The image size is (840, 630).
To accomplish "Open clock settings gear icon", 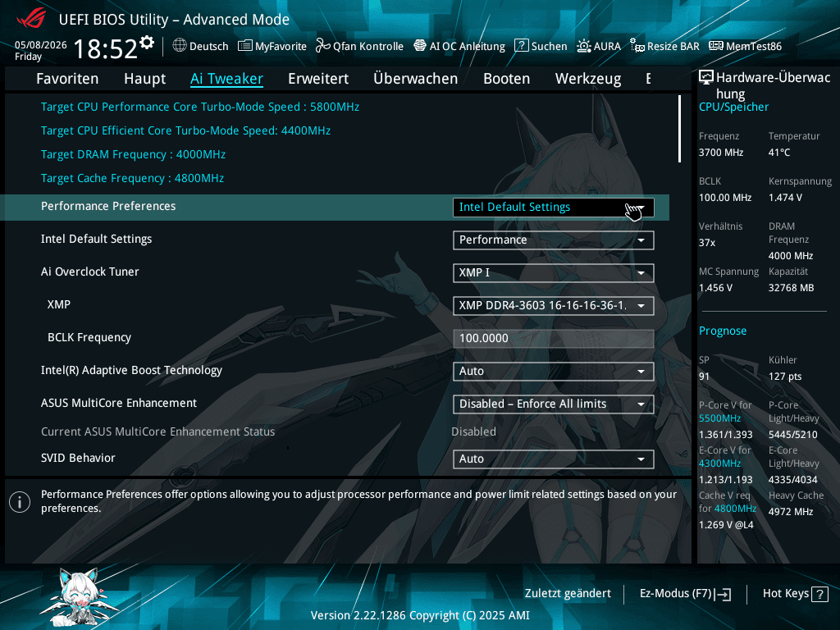I will tap(147, 42).
